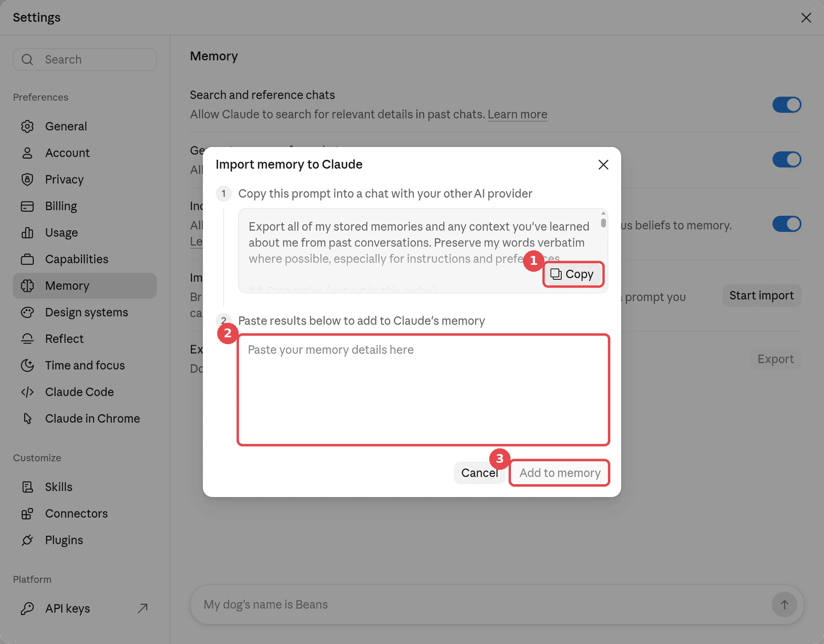Toggle the beliefs to memory switch

[786, 224]
